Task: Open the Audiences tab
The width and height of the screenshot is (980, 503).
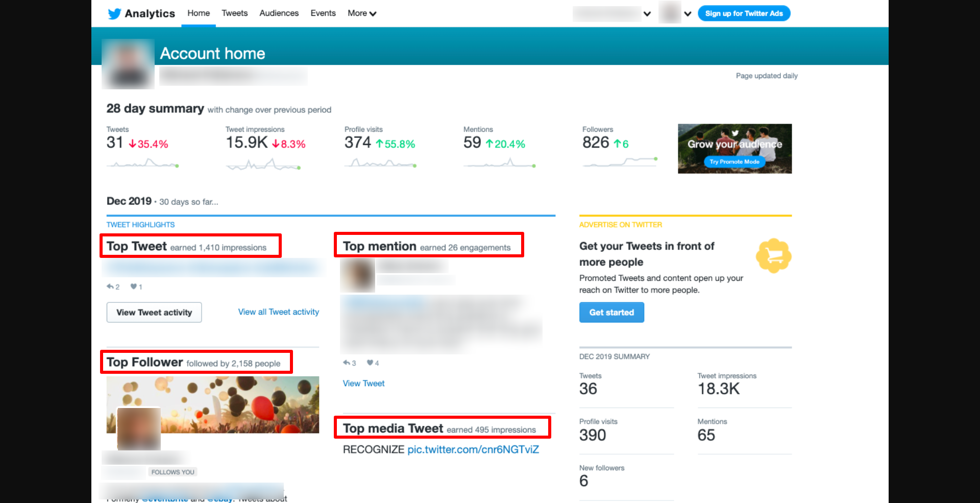Action: click(x=279, y=13)
